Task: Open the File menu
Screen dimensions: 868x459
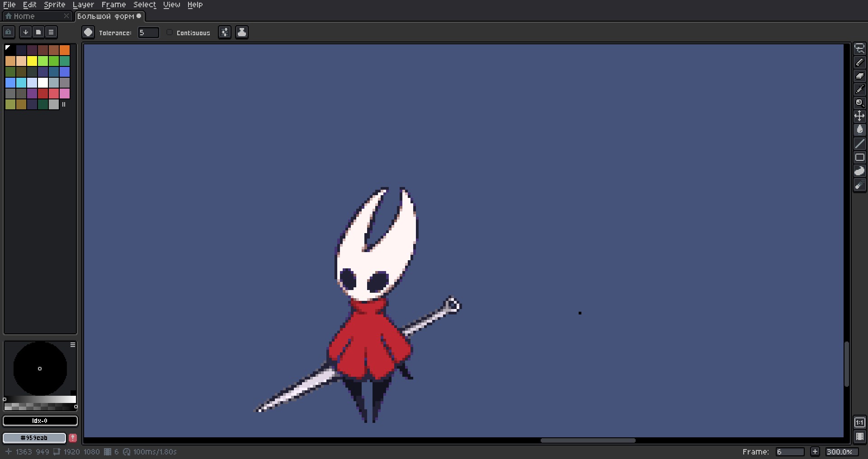Action: [x=9, y=5]
